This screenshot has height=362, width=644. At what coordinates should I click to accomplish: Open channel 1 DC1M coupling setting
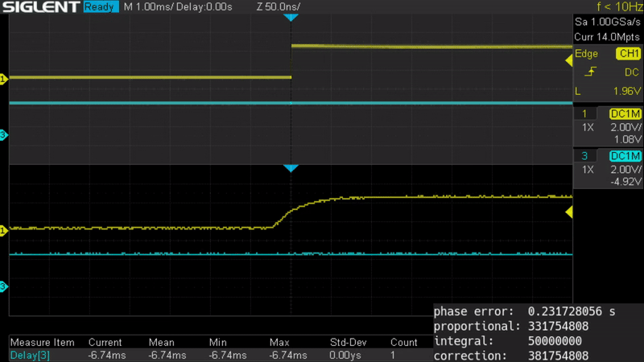pos(625,113)
